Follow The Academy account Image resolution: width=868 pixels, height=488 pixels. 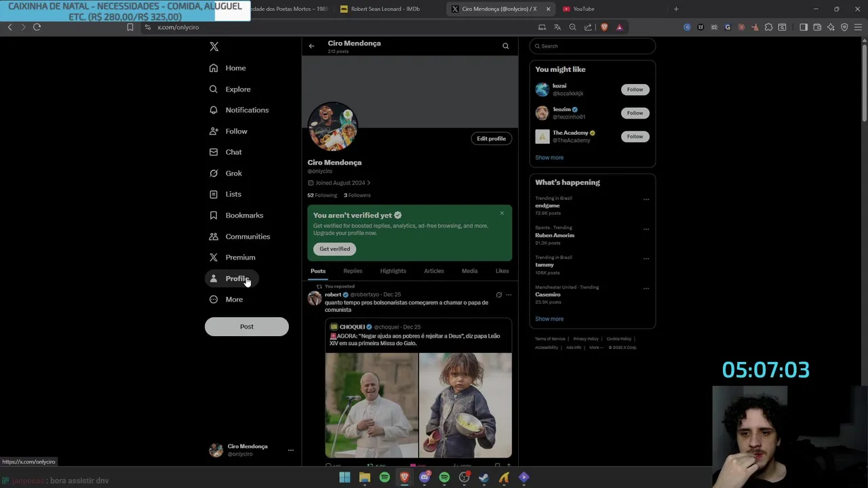tap(635, 136)
